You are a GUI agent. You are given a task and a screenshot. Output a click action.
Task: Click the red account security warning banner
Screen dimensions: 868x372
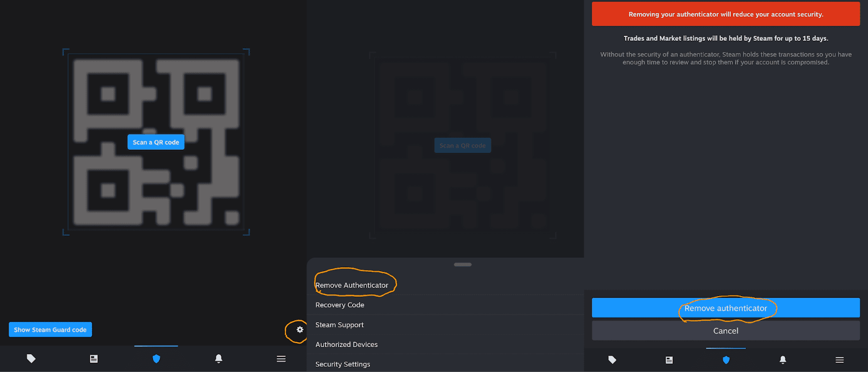tap(726, 14)
